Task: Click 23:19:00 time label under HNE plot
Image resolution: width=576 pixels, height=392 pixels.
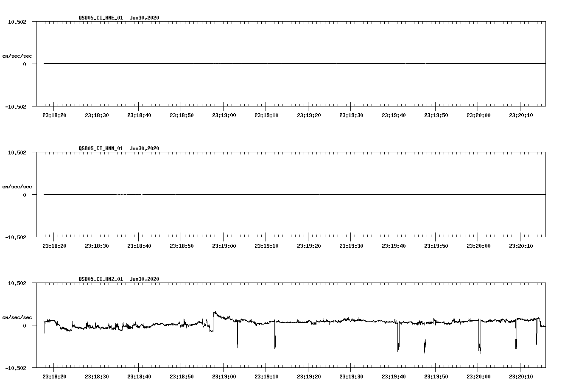Action: click(224, 115)
